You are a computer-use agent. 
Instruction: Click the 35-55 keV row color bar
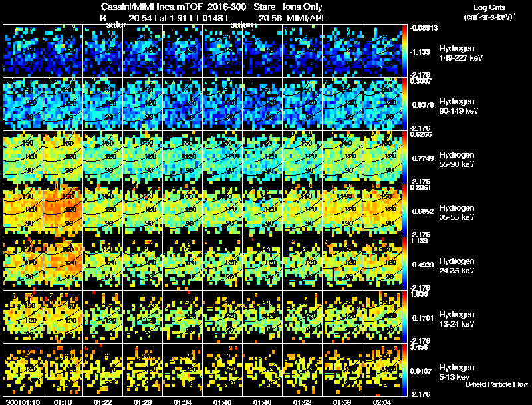point(404,211)
